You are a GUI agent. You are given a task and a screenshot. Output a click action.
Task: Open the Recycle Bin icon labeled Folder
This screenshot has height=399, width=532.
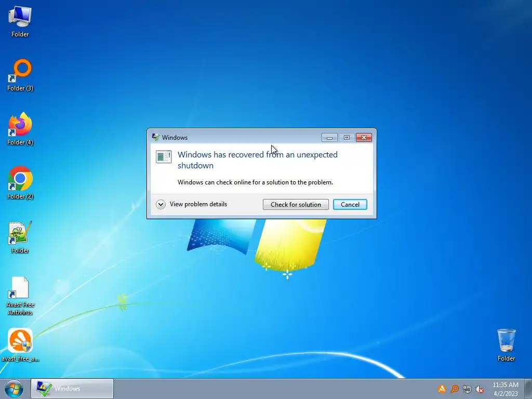tap(506, 345)
